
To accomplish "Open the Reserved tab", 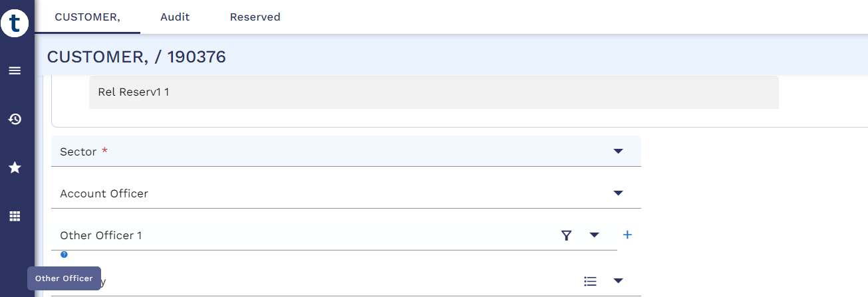I will (255, 17).
